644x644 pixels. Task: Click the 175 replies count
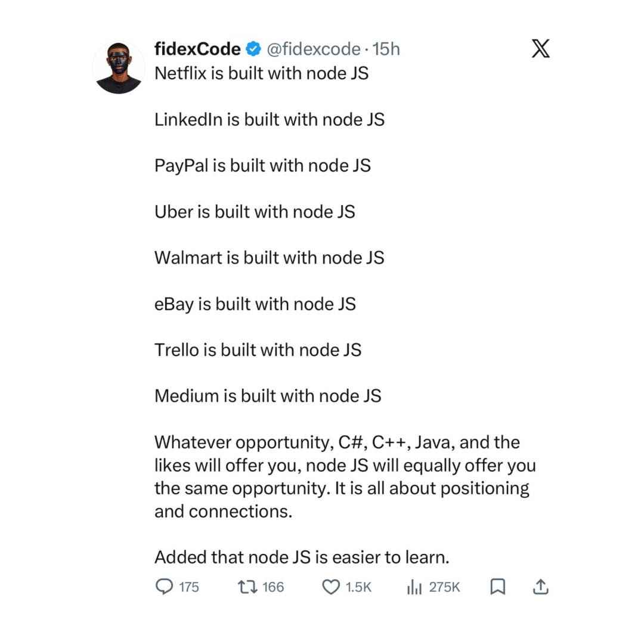[188, 587]
